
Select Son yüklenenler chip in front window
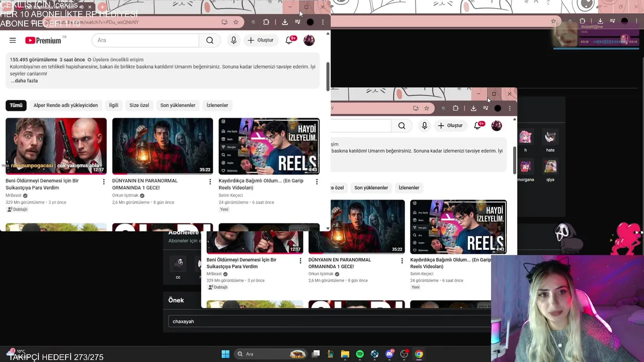(x=178, y=105)
